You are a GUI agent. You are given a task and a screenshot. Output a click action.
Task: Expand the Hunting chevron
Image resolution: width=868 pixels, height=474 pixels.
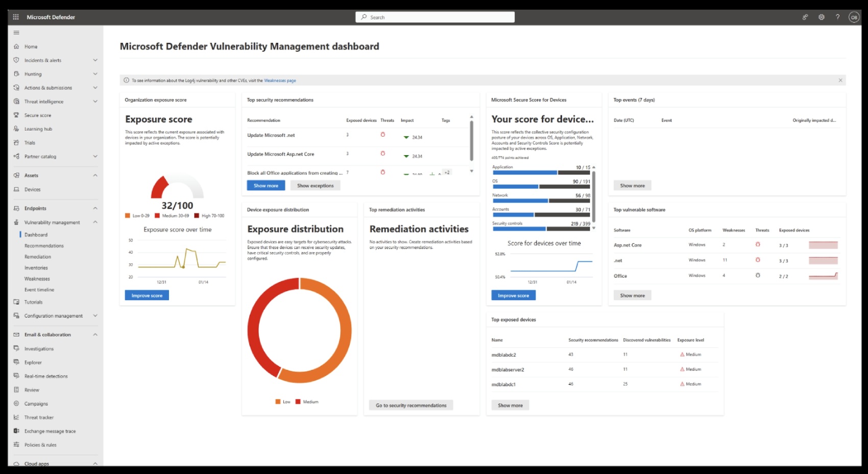(x=95, y=74)
